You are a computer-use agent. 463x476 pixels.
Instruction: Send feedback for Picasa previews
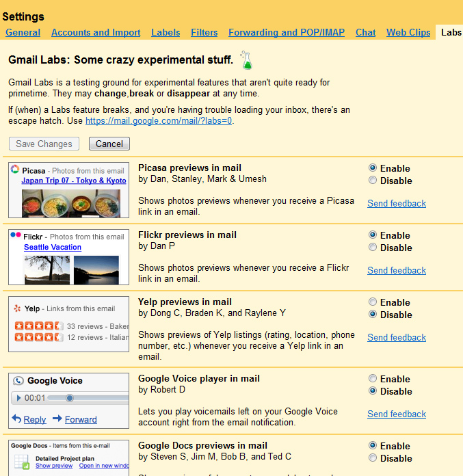(397, 203)
